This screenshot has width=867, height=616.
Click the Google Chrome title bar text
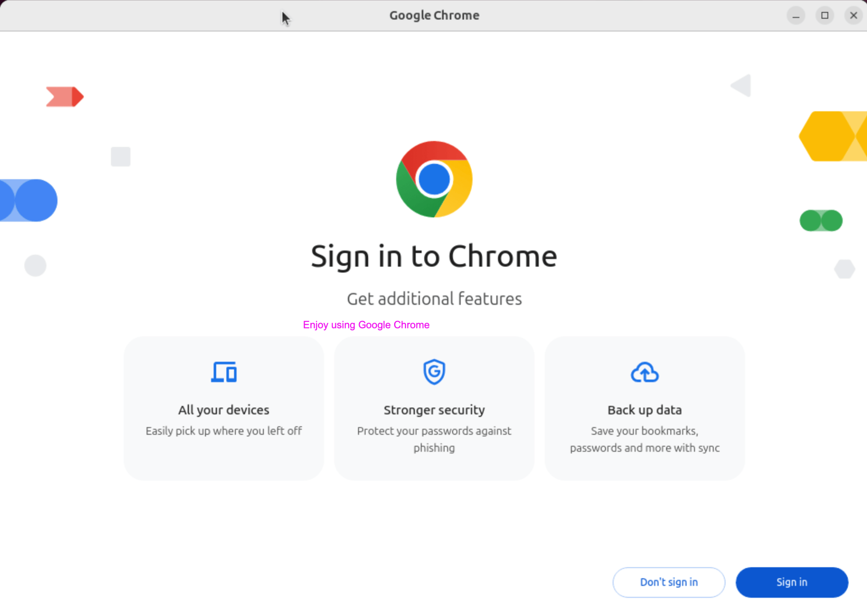tap(434, 16)
